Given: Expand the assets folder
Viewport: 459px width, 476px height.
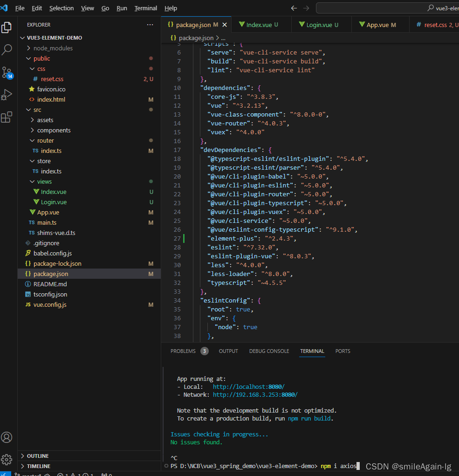Looking at the screenshot, I should coord(45,120).
